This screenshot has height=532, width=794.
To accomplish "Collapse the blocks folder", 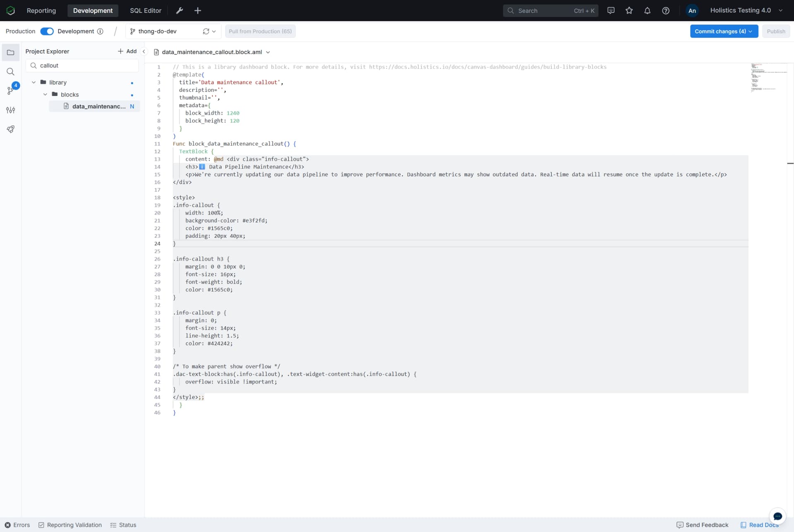I will pos(45,94).
